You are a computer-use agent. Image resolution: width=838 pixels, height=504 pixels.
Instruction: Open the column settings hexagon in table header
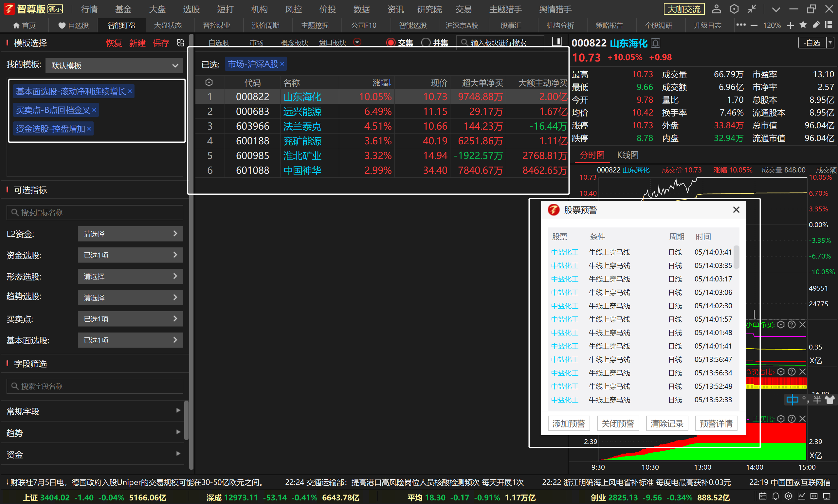click(x=209, y=82)
